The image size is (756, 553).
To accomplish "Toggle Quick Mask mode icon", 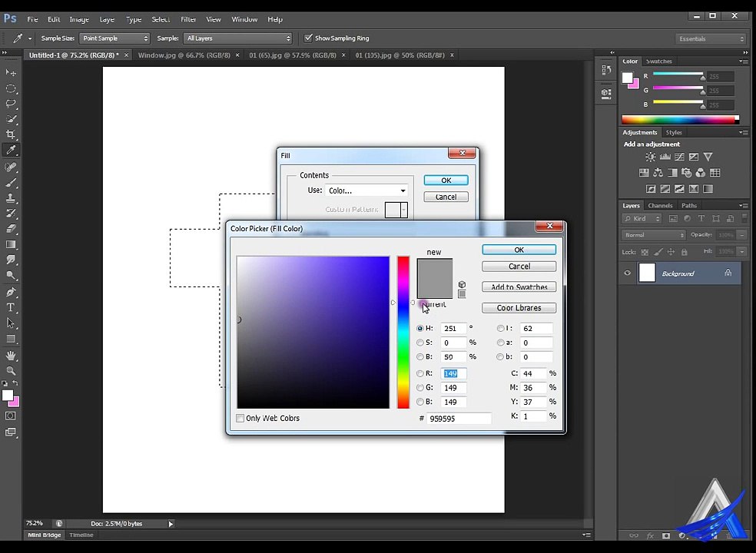I will [x=11, y=416].
